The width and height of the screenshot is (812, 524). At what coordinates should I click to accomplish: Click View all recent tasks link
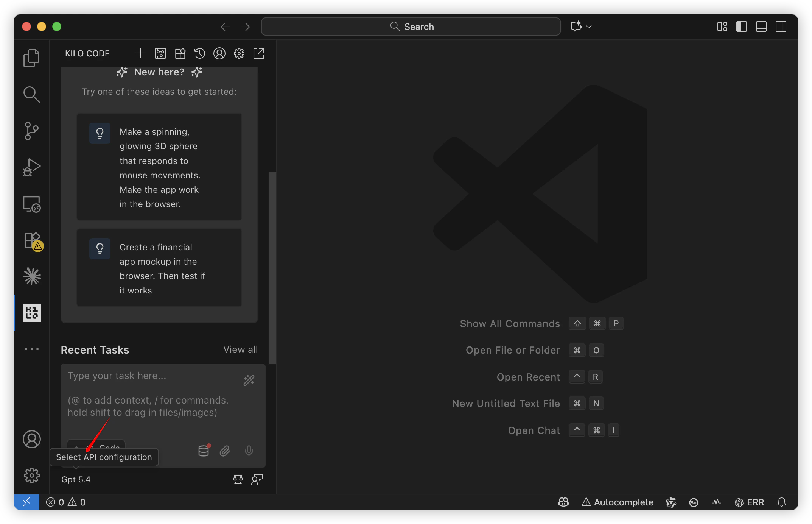(240, 349)
